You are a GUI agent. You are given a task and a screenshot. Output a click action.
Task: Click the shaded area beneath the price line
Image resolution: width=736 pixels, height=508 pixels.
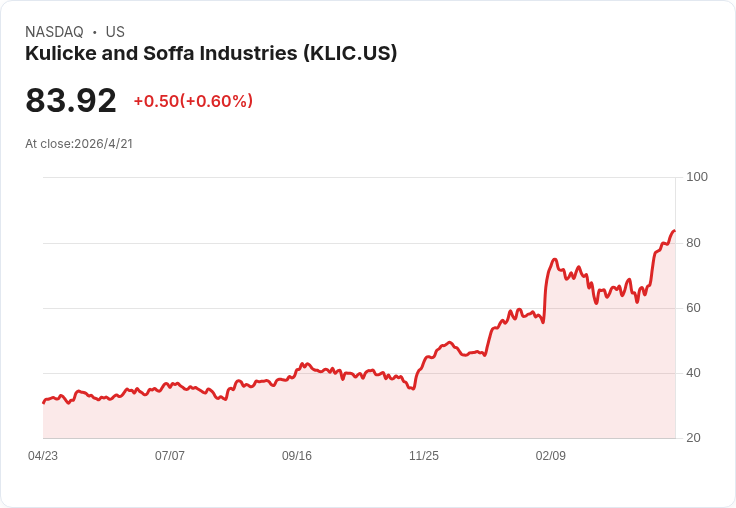click(x=359, y=413)
